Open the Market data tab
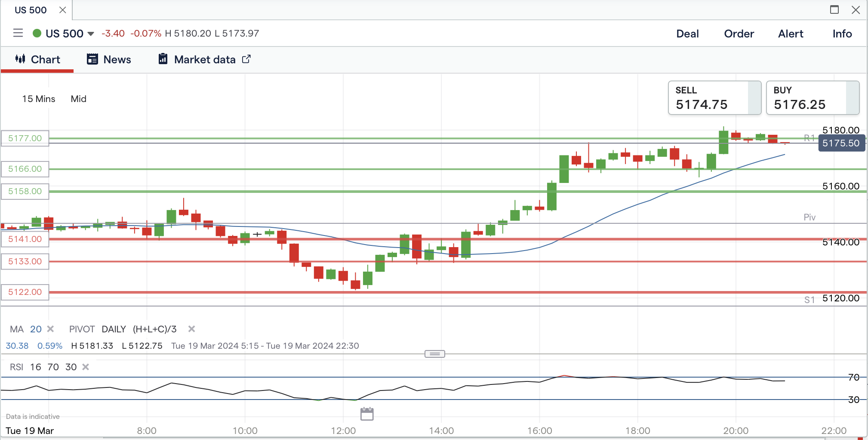Viewport: 868px width, 440px height. pyautogui.click(x=204, y=59)
